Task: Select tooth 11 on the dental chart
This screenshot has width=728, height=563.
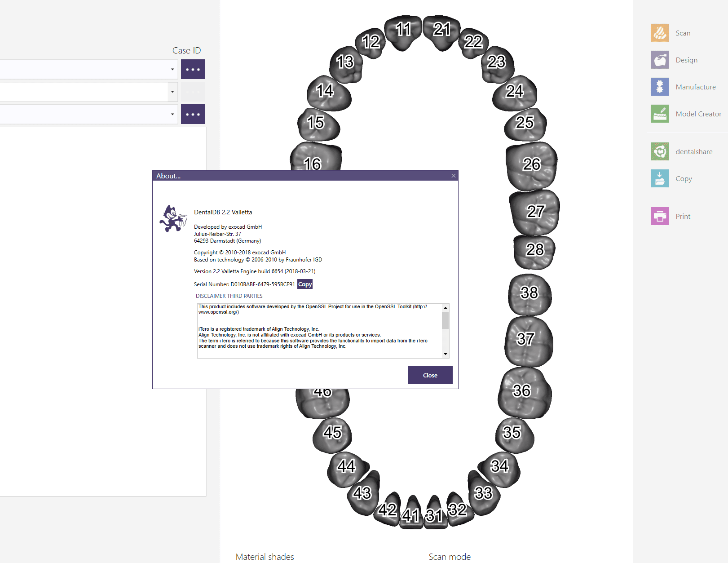Action: click(x=403, y=32)
